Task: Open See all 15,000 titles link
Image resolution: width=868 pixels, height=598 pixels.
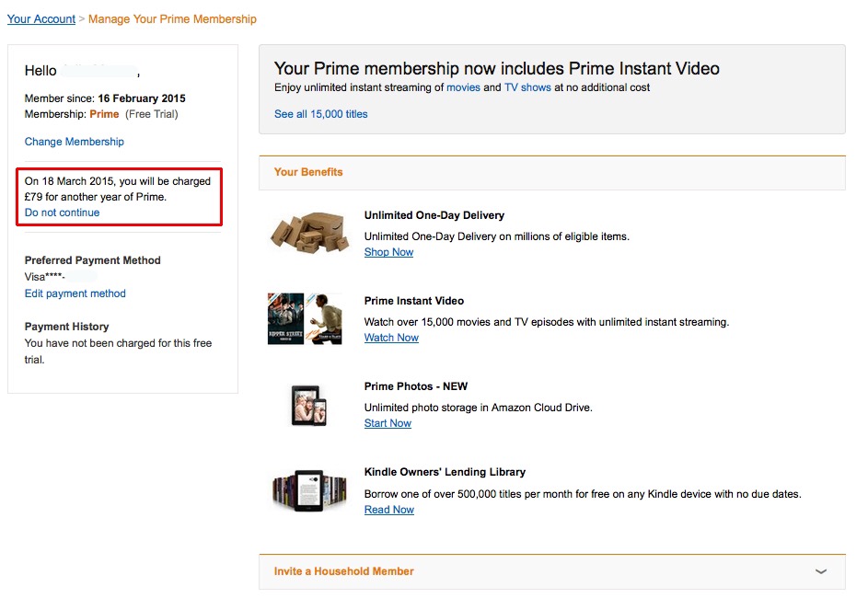Action: [x=321, y=114]
